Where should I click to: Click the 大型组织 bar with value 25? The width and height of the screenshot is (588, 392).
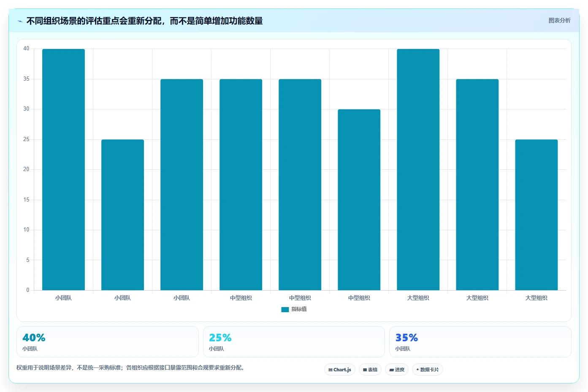click(x=536, y=215)
